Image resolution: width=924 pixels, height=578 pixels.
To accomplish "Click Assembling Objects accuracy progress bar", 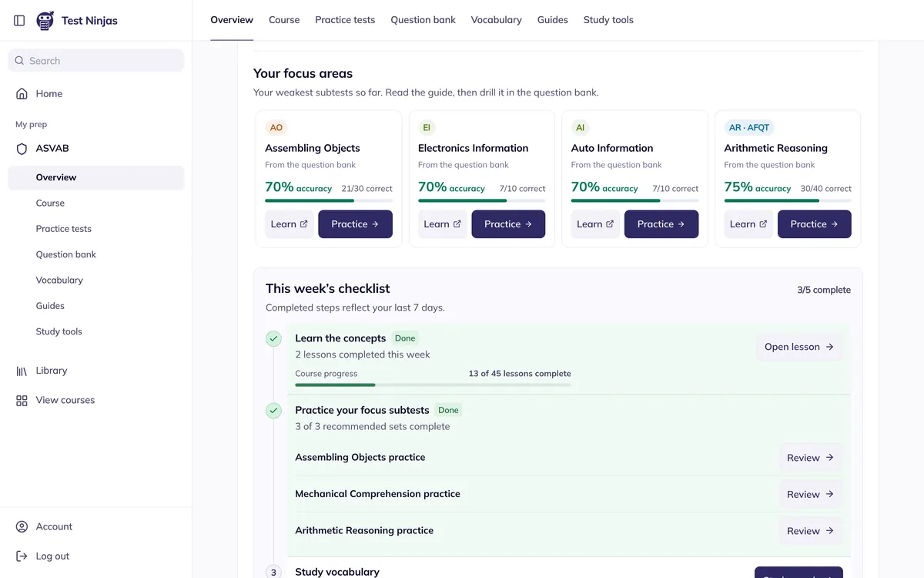I will point(329,200).
